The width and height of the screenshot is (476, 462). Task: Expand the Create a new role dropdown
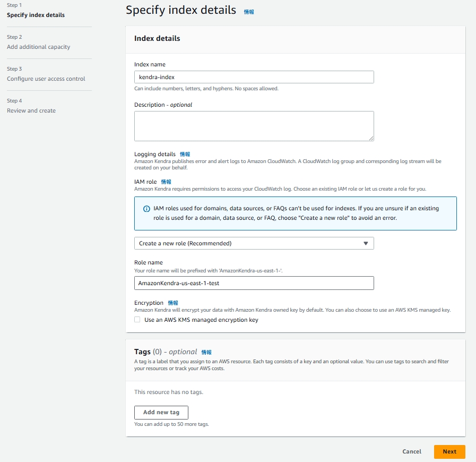[254, 243]
